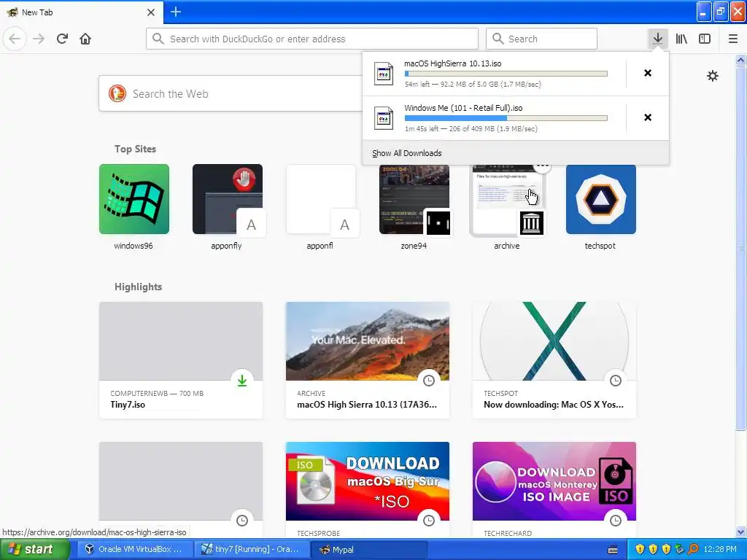The image size is (747, 560).
Task: Open the downloads toolbar button
Action: pyautogui.click(x=657, y=39)
